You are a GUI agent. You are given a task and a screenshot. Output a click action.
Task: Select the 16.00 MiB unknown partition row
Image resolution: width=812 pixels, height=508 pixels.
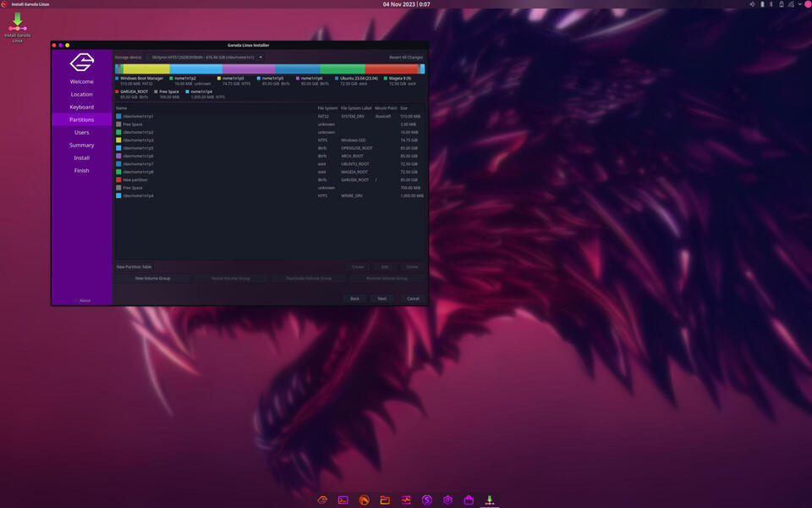tap(270, 132)
